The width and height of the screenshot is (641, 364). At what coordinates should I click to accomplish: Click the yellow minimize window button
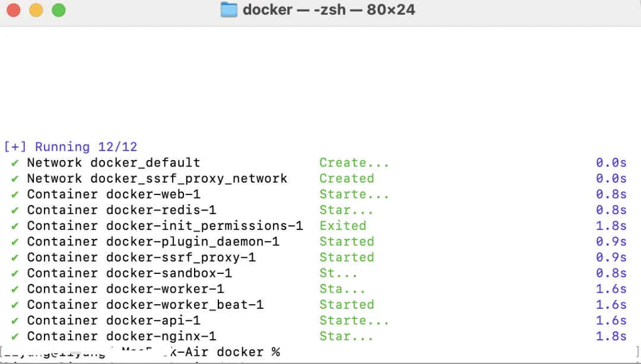(36, 10)
